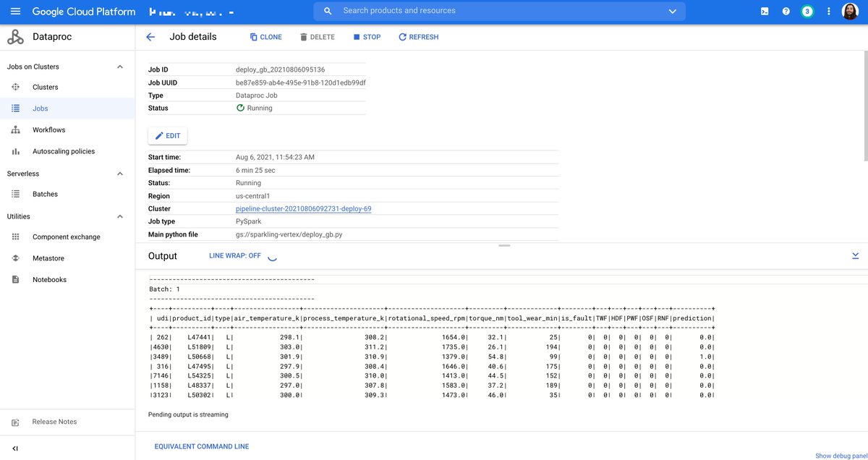The height and width of the screenshot is (460, 868).
Task: Open the pipeline-cluster-20210806092731-deploy-69 link
Action: point(304,209)
